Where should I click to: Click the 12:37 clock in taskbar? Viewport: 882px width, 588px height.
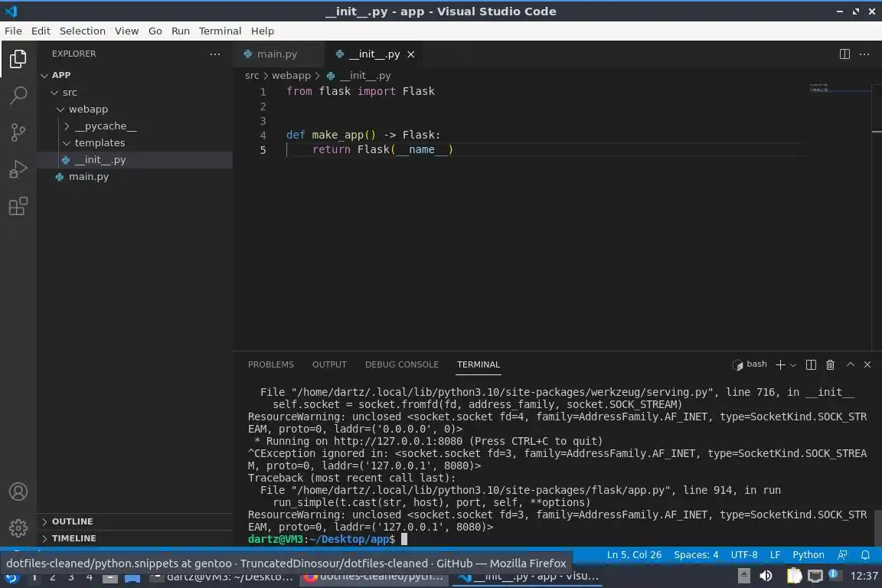click(x=864, y=576)
